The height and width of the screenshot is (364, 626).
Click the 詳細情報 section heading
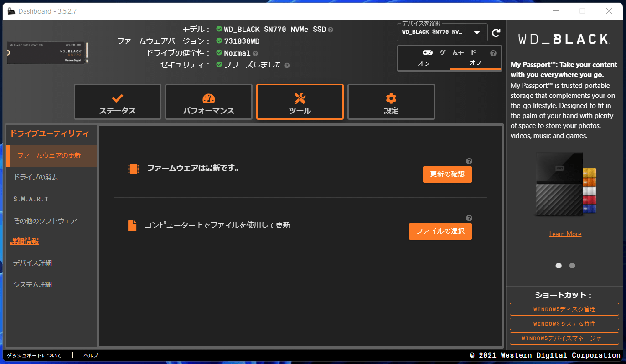click(24, 241)
